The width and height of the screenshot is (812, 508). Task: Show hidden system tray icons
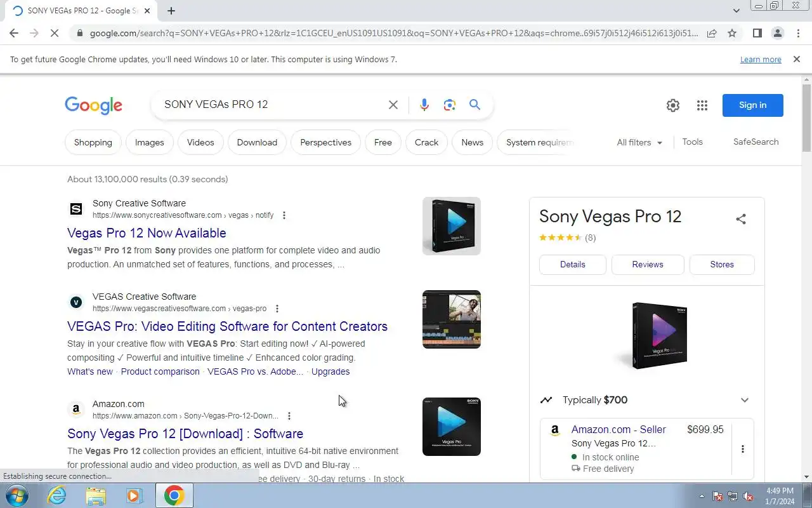[x=702, y=496]
